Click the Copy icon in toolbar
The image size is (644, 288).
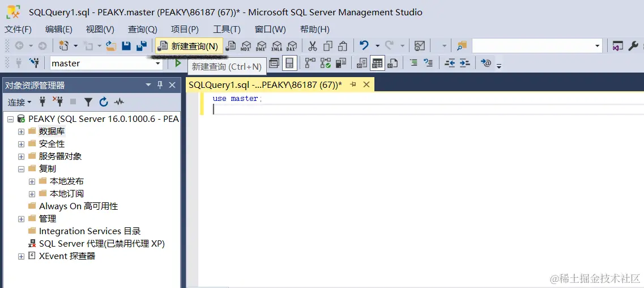(328, 45)
